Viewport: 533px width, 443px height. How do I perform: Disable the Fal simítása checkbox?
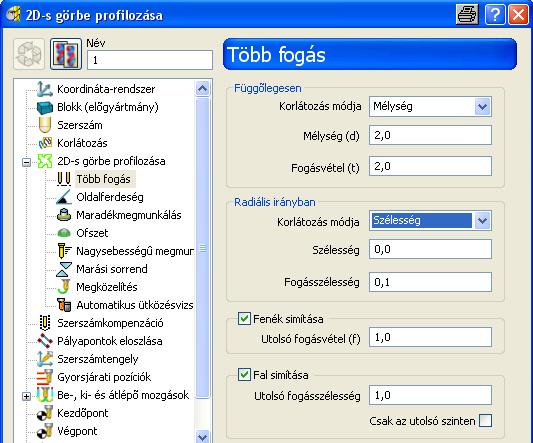tap(244, 375)
